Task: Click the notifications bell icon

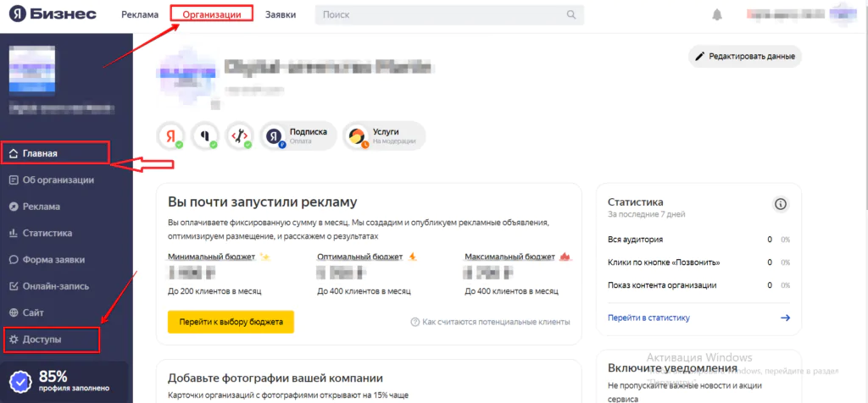Action: (717, 15)
